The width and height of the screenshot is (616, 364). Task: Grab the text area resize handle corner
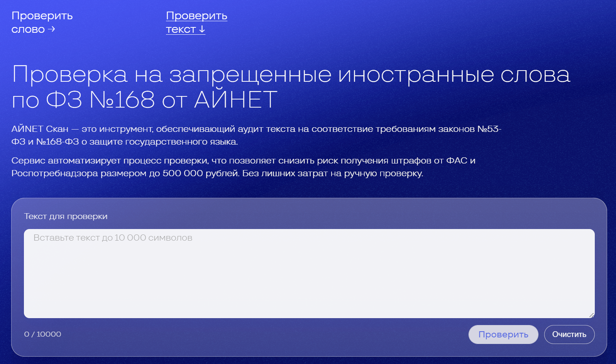(592, 315)
